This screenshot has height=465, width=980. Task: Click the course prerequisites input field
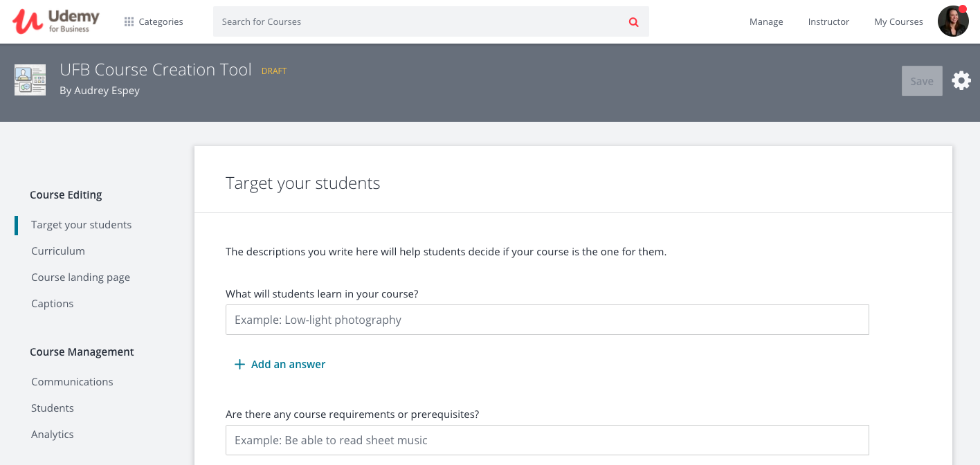point(547,439)
